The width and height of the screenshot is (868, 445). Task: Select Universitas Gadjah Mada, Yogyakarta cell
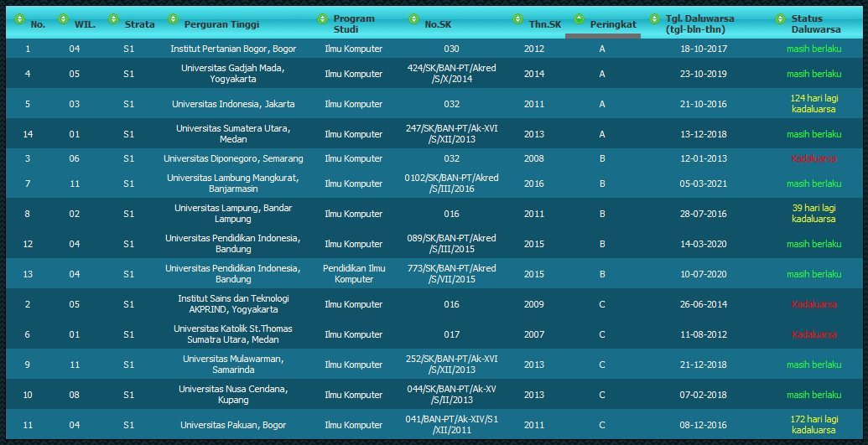(x=233, y=74)
